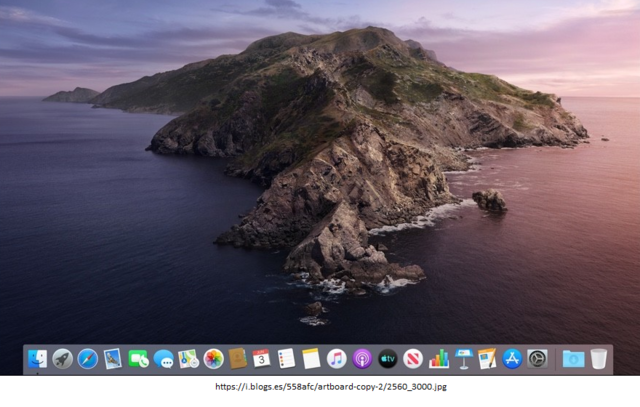The image size is (640, 407).
Task: Open System Preferences gear icon
Action: [537, 359]
